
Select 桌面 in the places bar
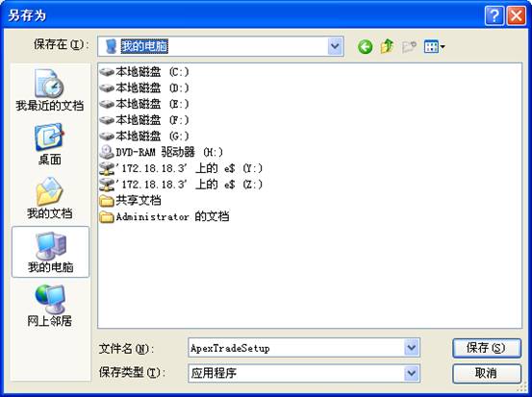(49, 144)
